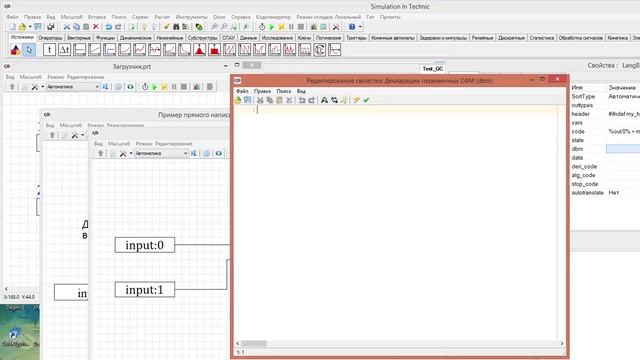Select dbm property value field
The width and height of the screenshot is (640, 360).
[623, 149]
